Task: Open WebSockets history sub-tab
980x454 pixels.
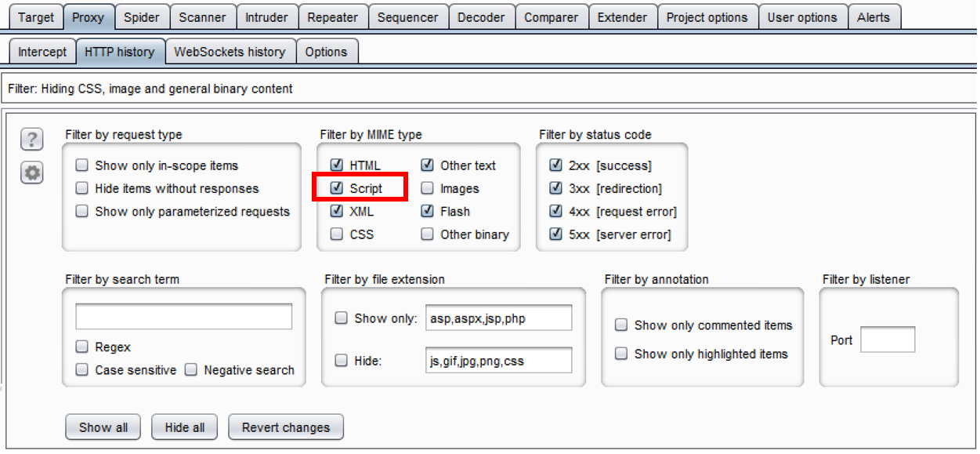Action: 230,53
